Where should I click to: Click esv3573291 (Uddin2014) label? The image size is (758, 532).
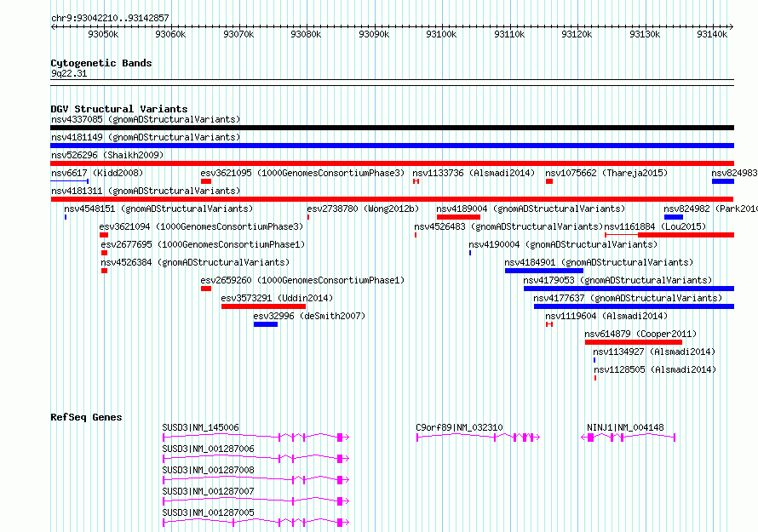(x=277, y=298)
